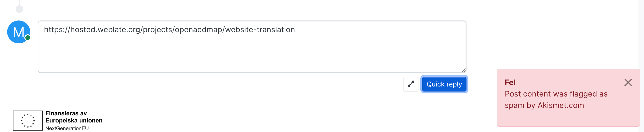Click 'Akismet.com' in the error notification
Screen dimensions: 644x132
561,105
